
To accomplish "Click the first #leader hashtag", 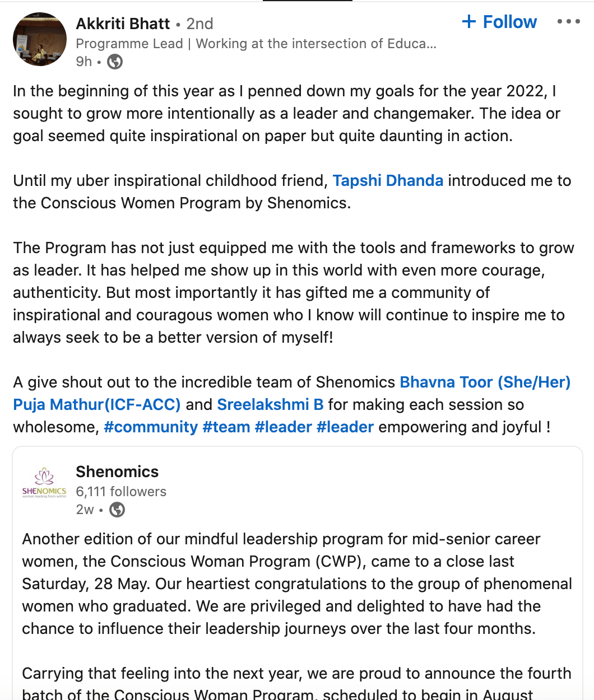I will (283, 427).
